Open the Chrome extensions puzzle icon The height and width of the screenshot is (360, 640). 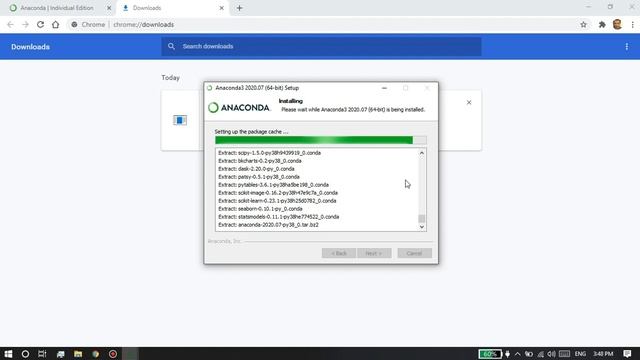pos(602,24)
